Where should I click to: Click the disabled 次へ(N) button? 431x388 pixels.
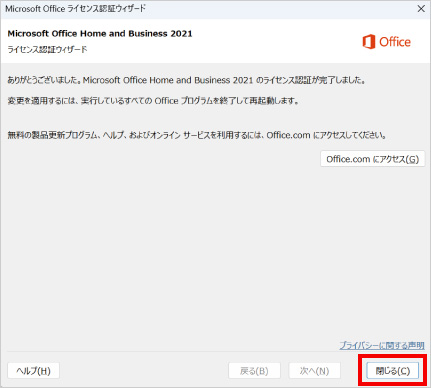click(x=315, y=371)
